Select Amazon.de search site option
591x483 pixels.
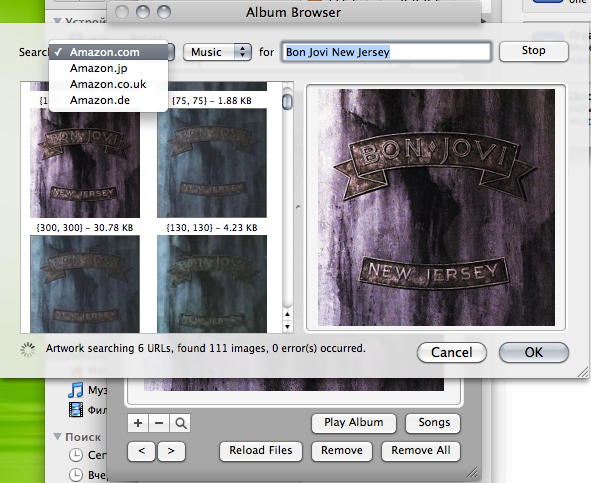(109, 100)
